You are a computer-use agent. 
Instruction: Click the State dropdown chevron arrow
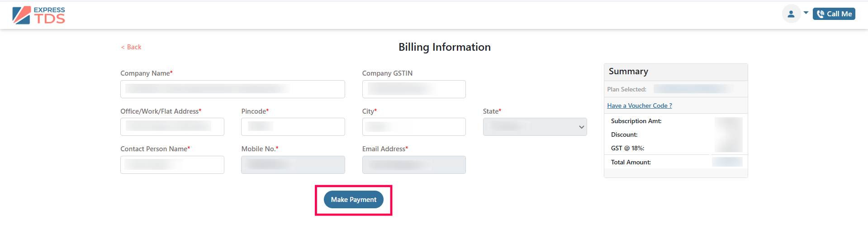[x=581, y=127]
